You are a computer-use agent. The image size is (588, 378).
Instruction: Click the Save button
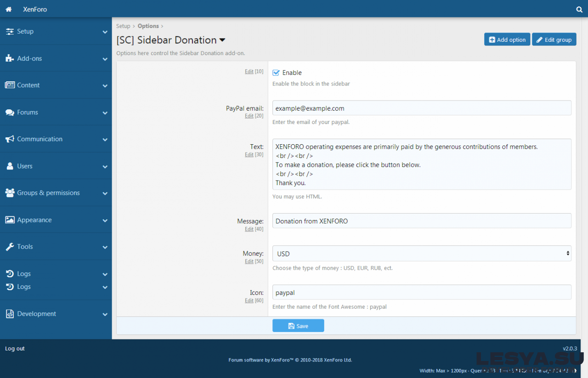[298, 326]
